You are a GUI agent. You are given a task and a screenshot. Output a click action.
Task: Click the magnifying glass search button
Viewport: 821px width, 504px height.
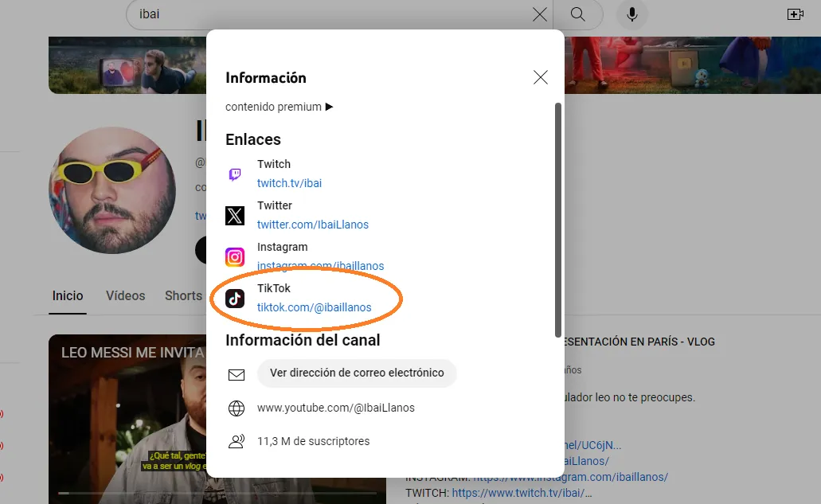[577, 14]
